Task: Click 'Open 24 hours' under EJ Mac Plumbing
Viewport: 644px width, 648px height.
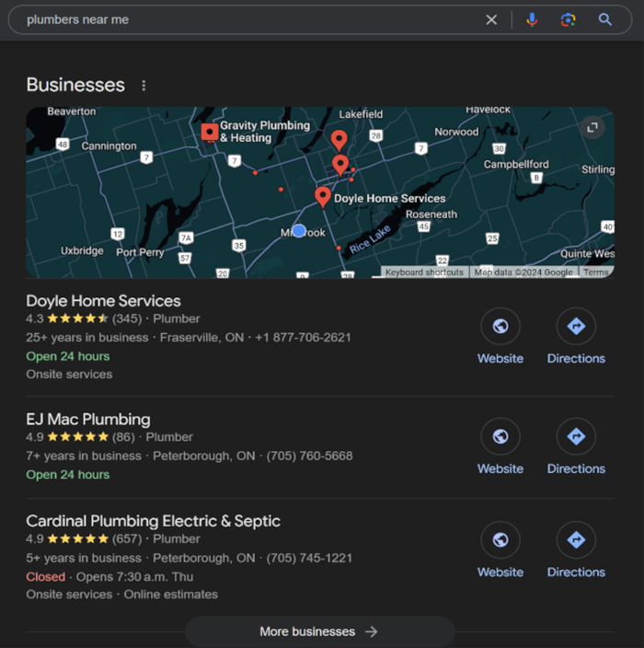Action: [68, 474]
